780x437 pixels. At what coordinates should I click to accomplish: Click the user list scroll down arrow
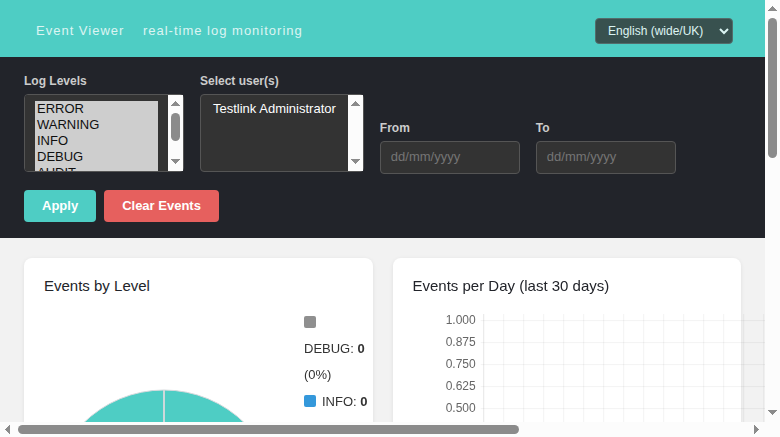point(355,161)
